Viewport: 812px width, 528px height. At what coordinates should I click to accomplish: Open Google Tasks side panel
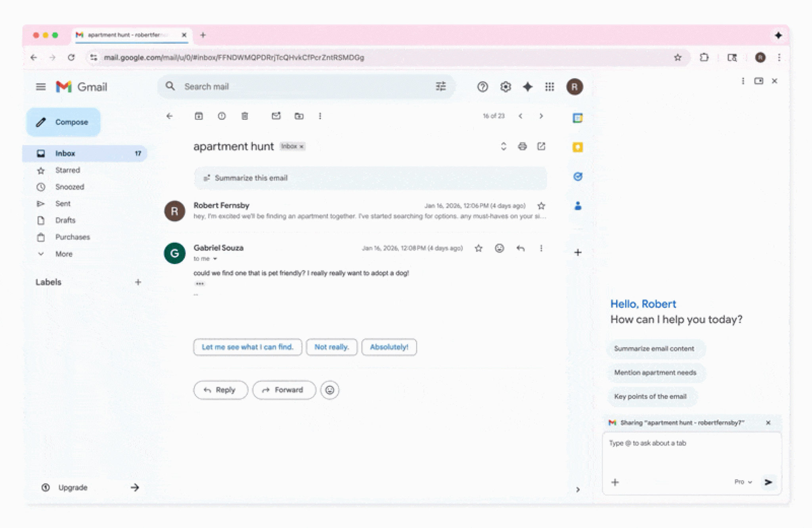[578, 177]
